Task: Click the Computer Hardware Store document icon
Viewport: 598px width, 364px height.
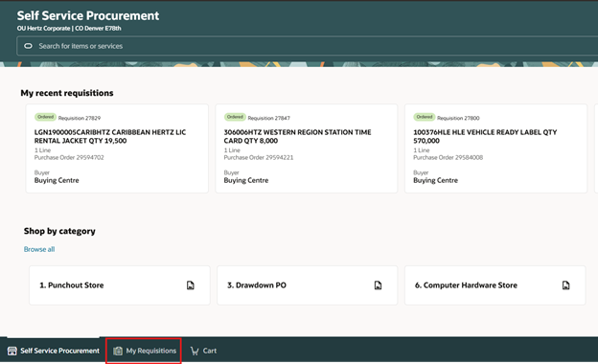Action: coord(566,285)
